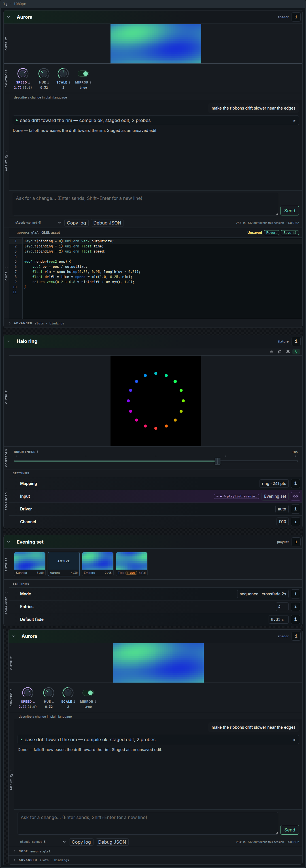
Task: Select the Embers playlist entry thumbnail
Action: tap(98, 564)
